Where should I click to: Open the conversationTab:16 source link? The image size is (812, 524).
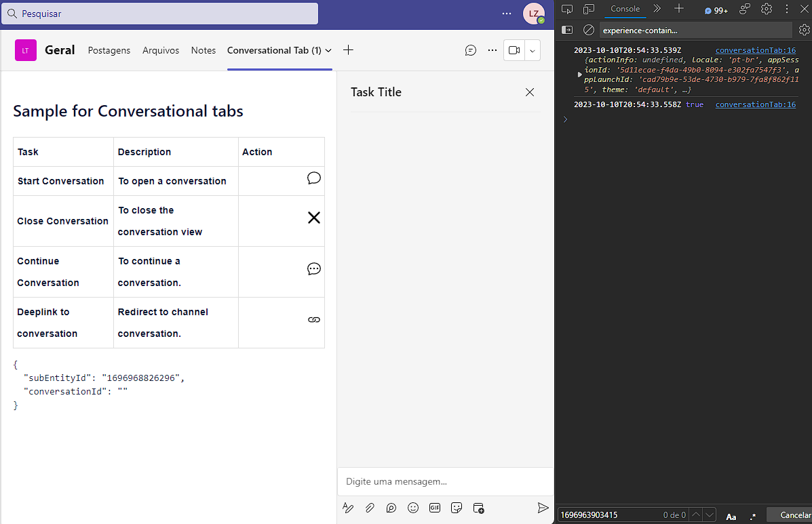pos(755,49)
